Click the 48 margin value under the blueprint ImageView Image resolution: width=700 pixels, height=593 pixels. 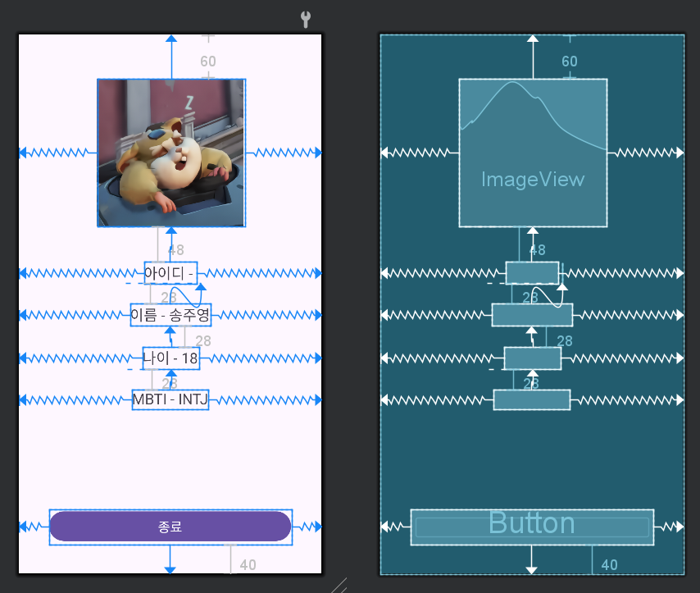coord(538,250)
